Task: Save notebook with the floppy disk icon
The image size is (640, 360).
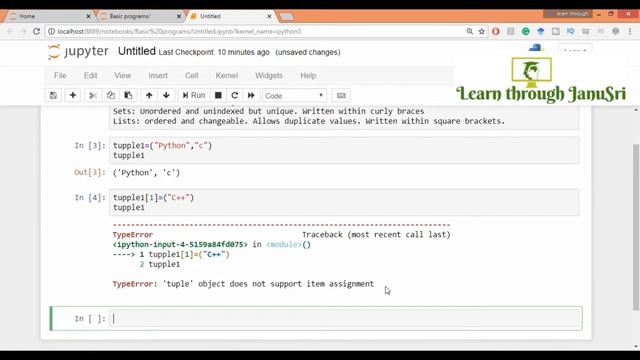Action: (x=53, y=96)
